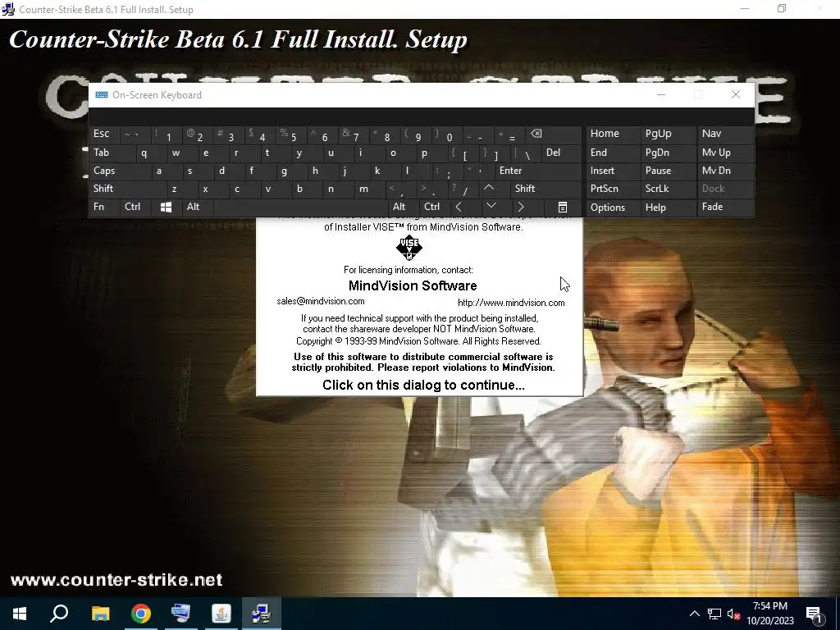Click the Pause key
This screenshot has height=630, width=840.
[x=669, y=171]
